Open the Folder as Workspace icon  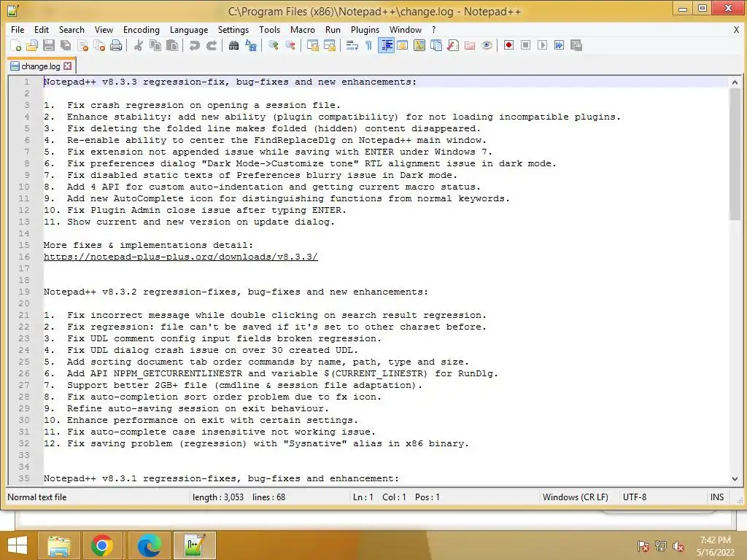470,45
